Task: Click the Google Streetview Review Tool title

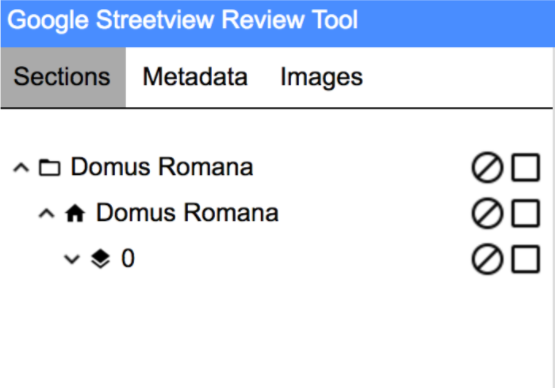Action: click(183, 20)
